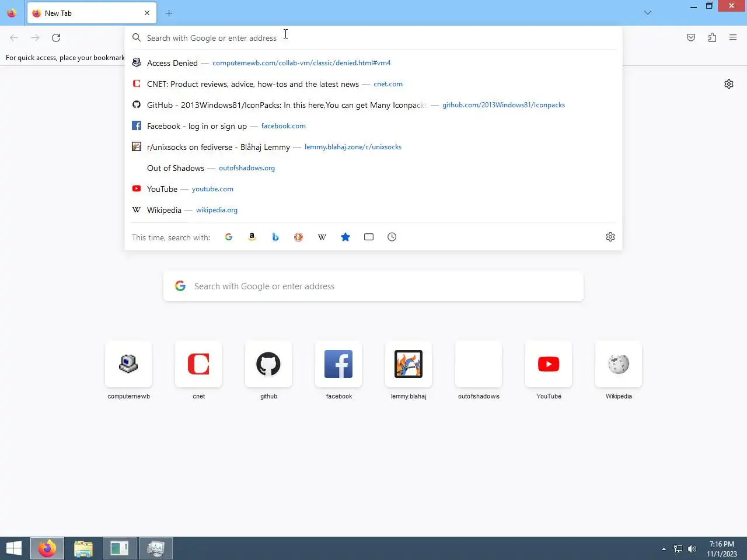Select the CNET Product reviews suggestion
Screen dimensions: 747x560
coord(373,84)
